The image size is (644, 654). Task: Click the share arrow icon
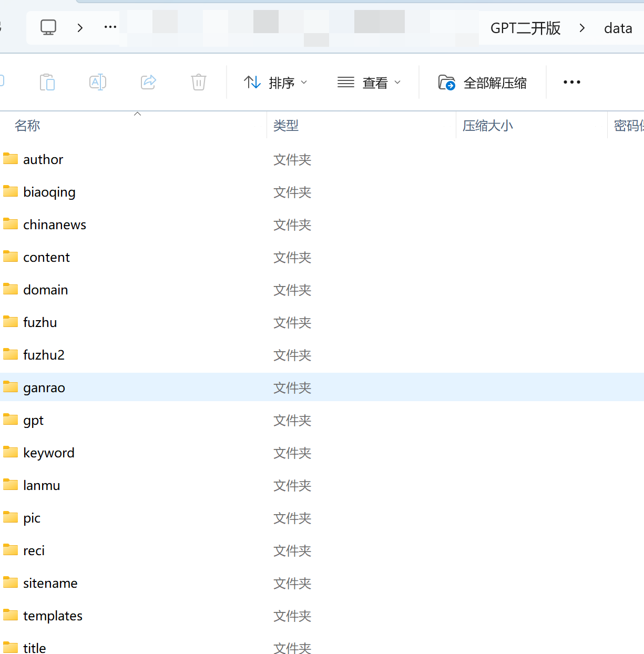(x=148, y=82)
